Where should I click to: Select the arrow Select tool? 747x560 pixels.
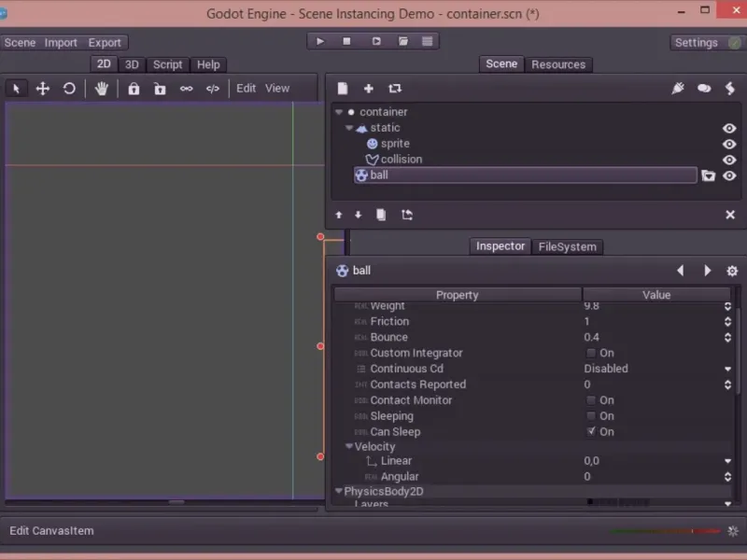point(16,89)
